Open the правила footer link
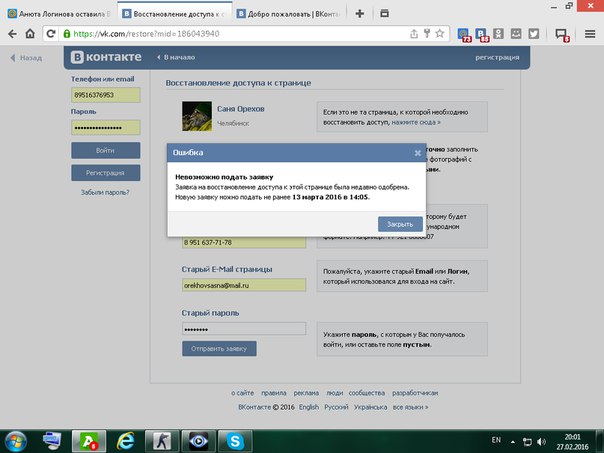Screen dimensions: 604x453 point(273,393)
